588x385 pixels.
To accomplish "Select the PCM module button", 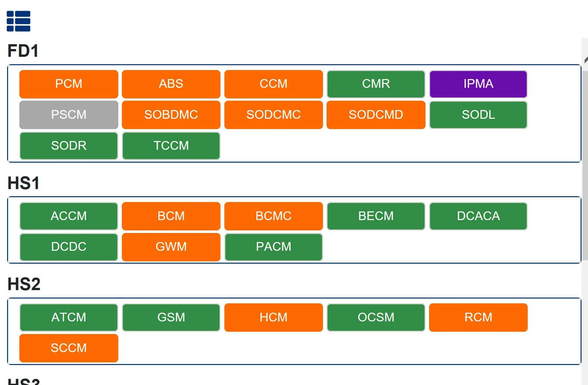I will 69,84.
